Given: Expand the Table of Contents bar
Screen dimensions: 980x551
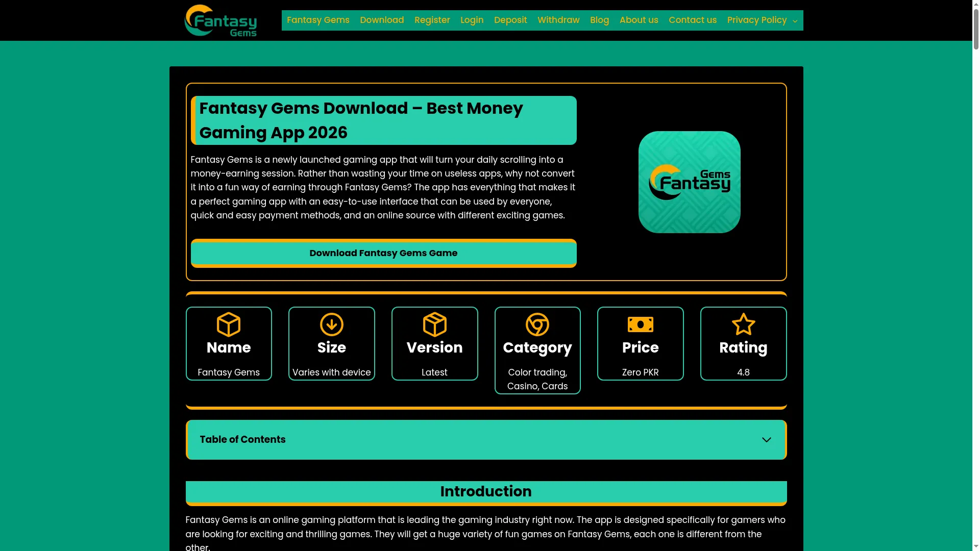Looking at the screenshot, I should click(486, 440).
